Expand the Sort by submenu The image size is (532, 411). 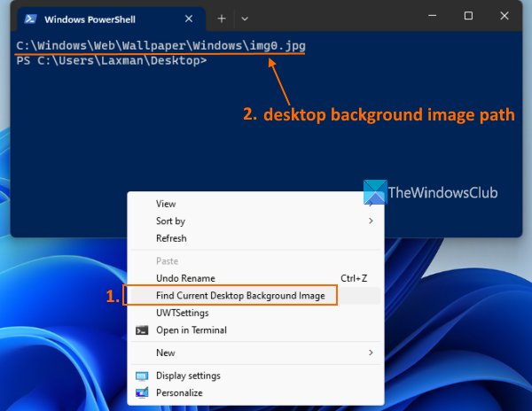pos(371,221)
